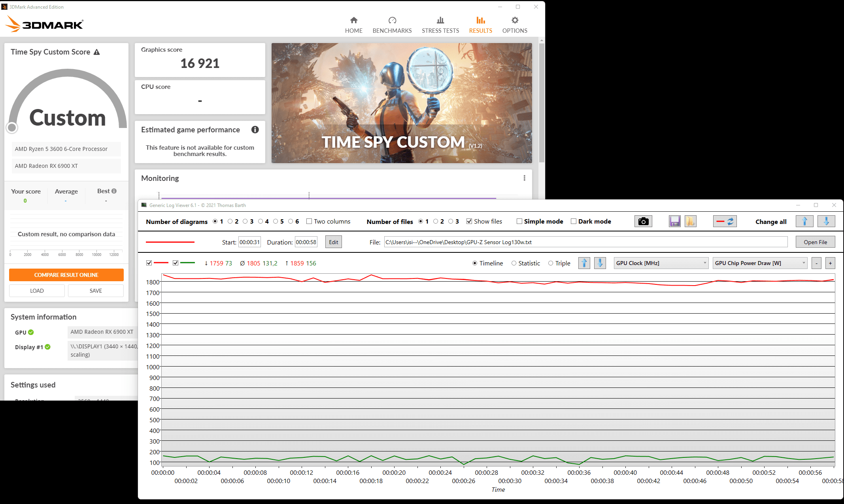Select the Timeline view radio

pos(475,263)
